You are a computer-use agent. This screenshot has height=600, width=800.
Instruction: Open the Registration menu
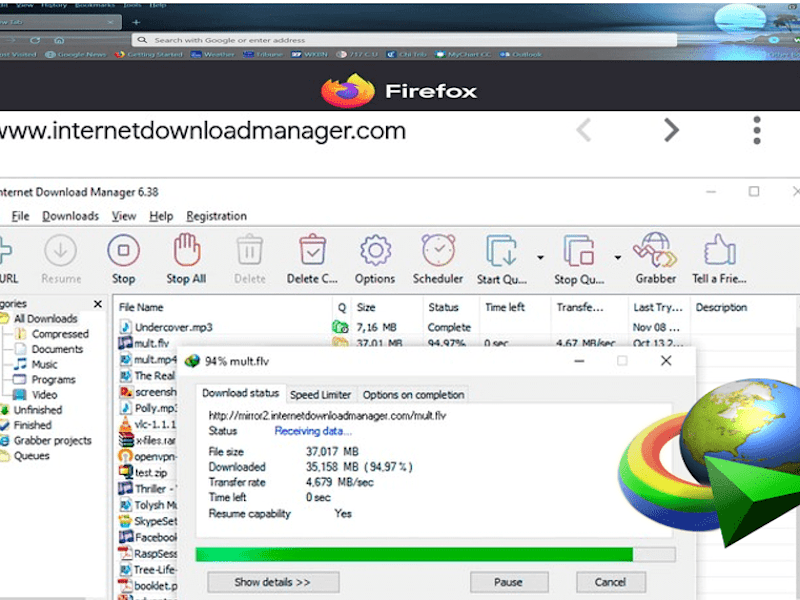(x=216, y=216)
